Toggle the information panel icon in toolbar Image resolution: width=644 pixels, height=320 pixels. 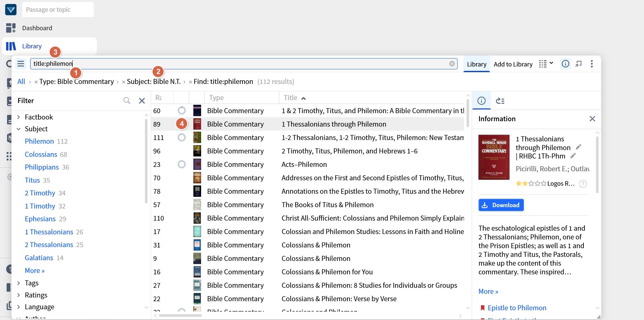tap(565, 64)
